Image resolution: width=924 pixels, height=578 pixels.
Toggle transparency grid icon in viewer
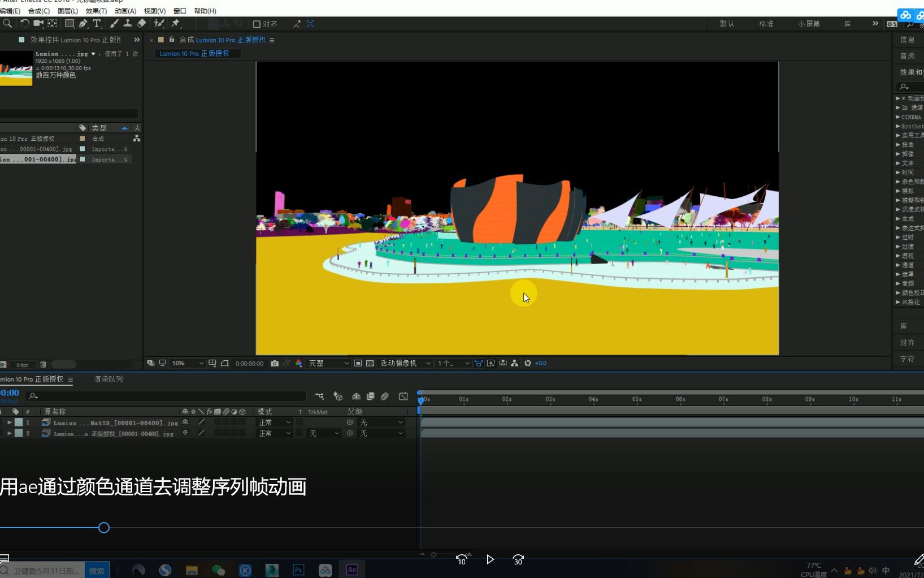click(x=370, y=364)
